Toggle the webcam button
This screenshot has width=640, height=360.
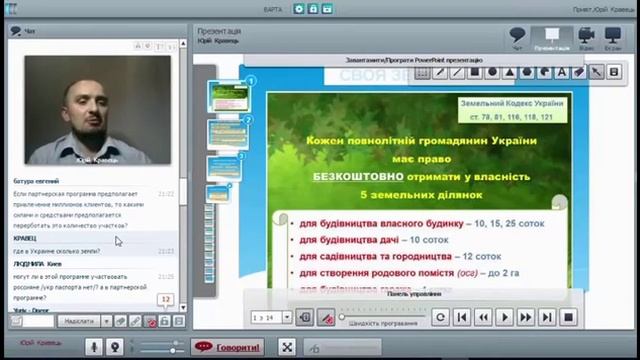point(115,347)
